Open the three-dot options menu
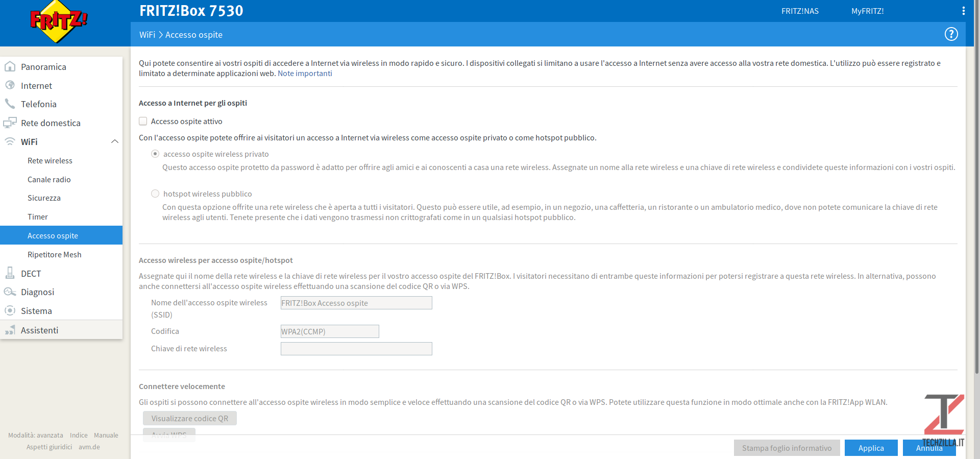Viewport: 980px width, 459px height. 963,11
